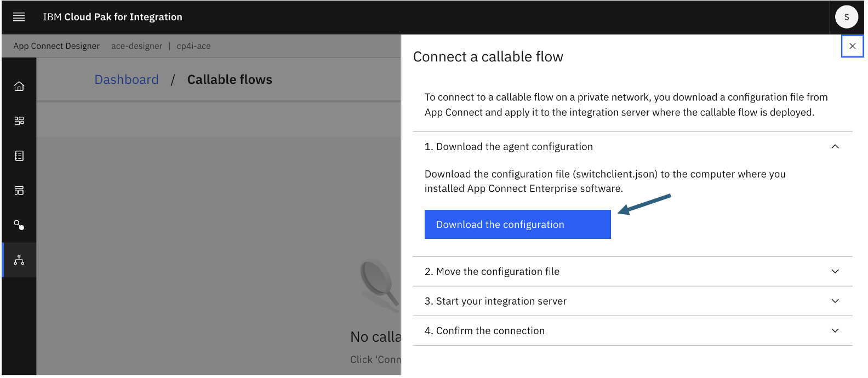This screenshot has height=378, width=868.
Task: Click the Callable flows breadcrumb title
Action: (230, 80)
